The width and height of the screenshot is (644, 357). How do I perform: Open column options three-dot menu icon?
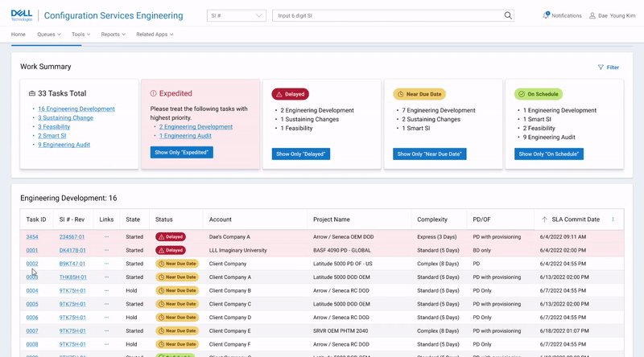click(x=613, y=220)
